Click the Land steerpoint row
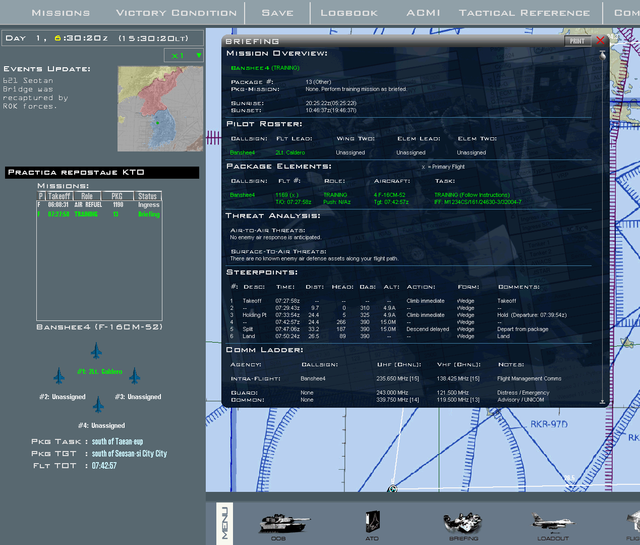The image size is (640, 545). coord(370,336)
